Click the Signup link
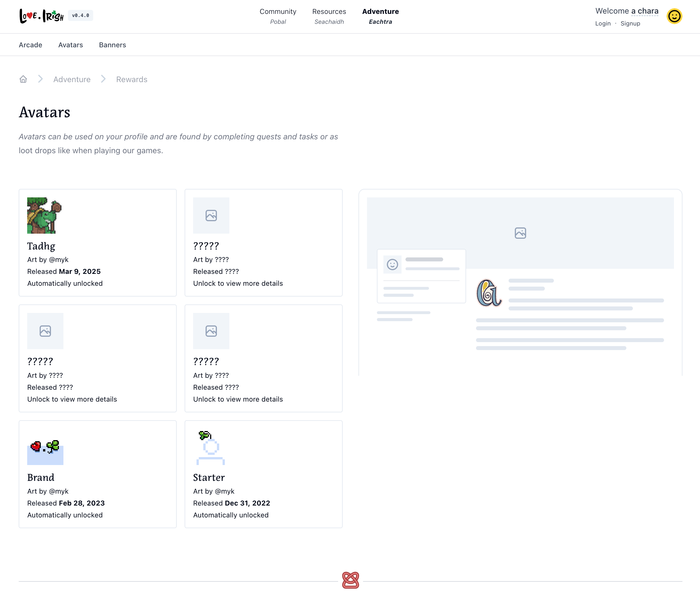Viewport: 700px width, 614px height. tap(630, 24)
